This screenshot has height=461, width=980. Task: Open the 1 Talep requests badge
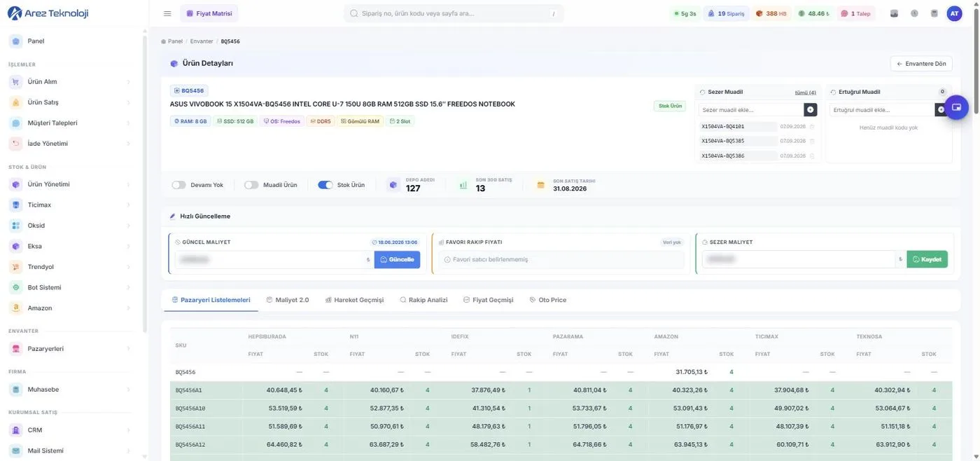[857, 13]
